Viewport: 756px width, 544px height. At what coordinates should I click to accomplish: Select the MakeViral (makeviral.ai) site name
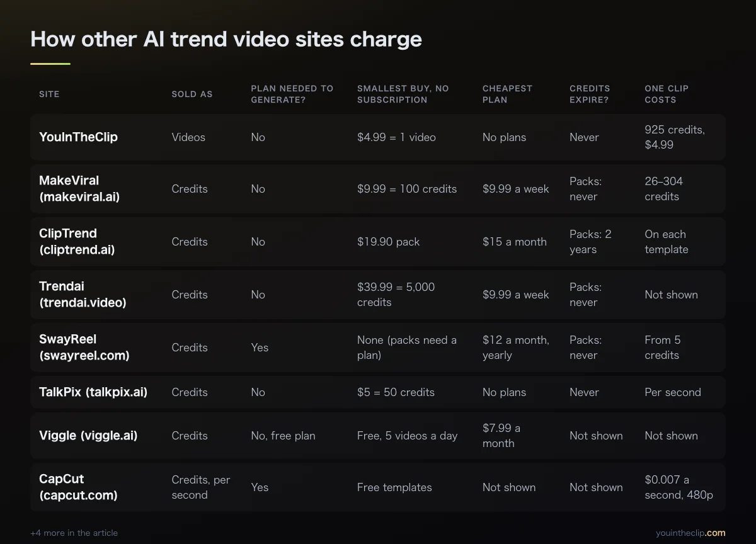[x=79, y=188]
